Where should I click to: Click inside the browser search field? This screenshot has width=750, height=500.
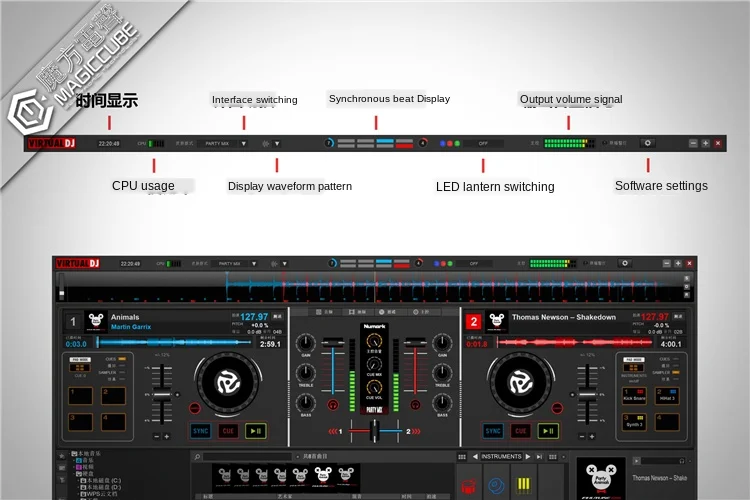pyautogui.click(x=247, y=457)
